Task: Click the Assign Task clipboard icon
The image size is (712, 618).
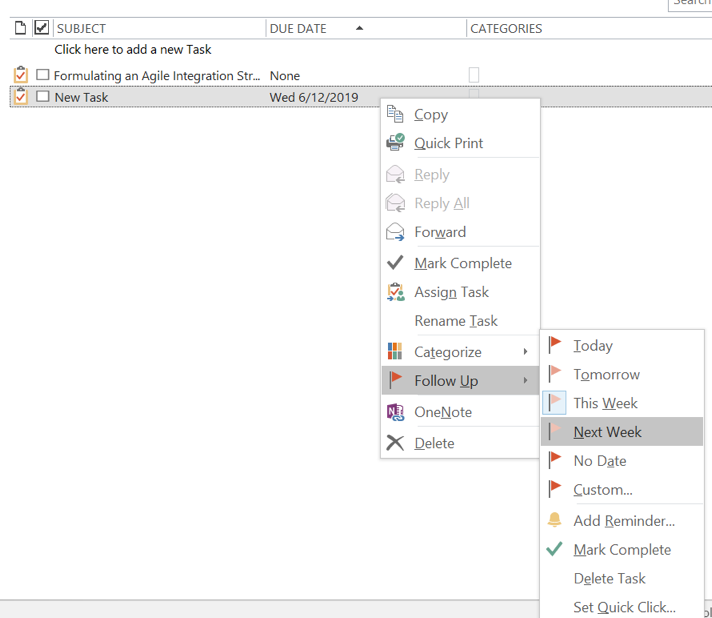Action: 395,292
